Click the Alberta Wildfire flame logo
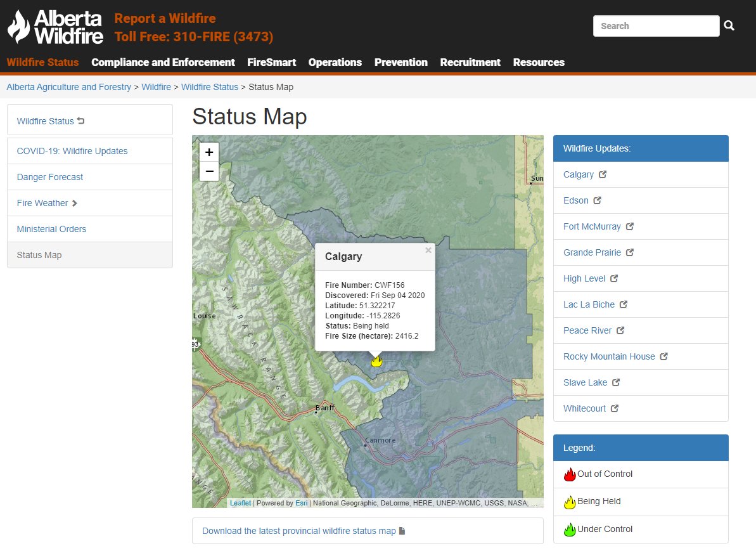 pyautogui.click(x=55, y=27)
